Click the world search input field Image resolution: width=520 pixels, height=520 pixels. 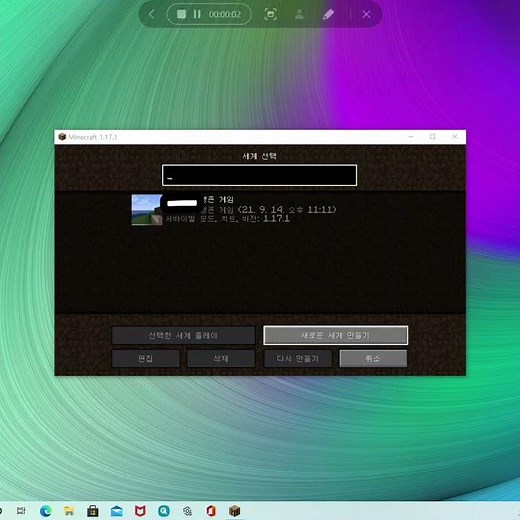click(259, 175)
